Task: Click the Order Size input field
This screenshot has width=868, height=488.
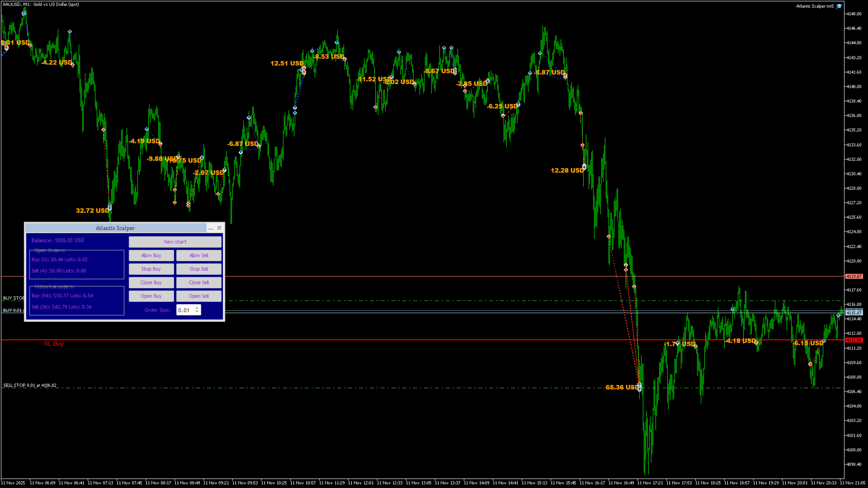Action: [185, 310]
